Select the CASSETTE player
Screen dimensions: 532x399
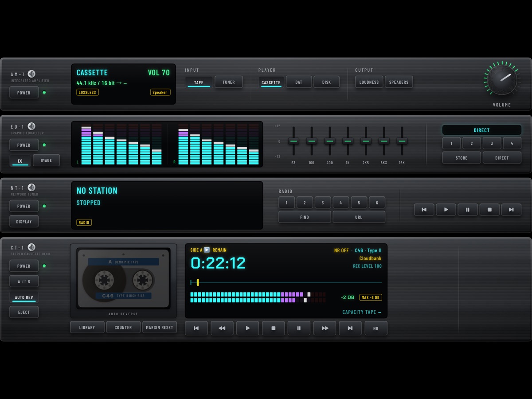pyautogui.click(x=271, y=82)
